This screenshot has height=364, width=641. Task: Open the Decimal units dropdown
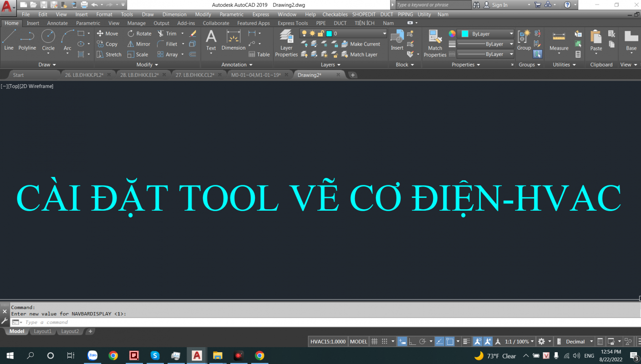tap(579, 342)
